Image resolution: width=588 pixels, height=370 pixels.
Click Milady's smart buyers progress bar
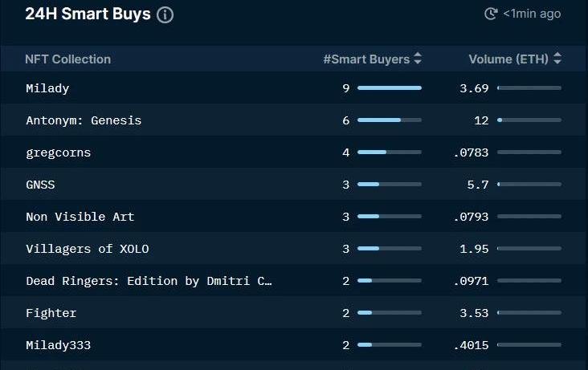coord(390,88)
